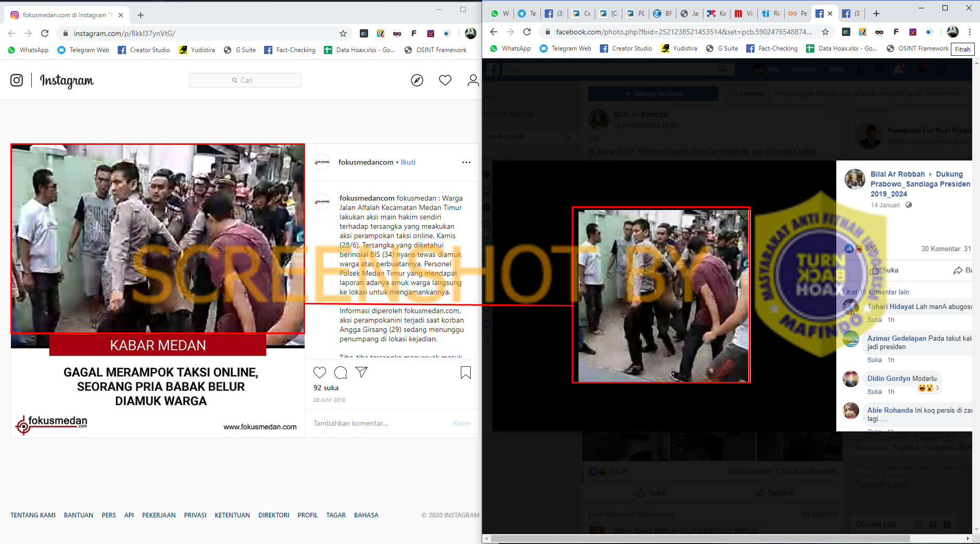
Task: Switch to the WhatsApp tab in right window
Action: click(x=499, y=14)
